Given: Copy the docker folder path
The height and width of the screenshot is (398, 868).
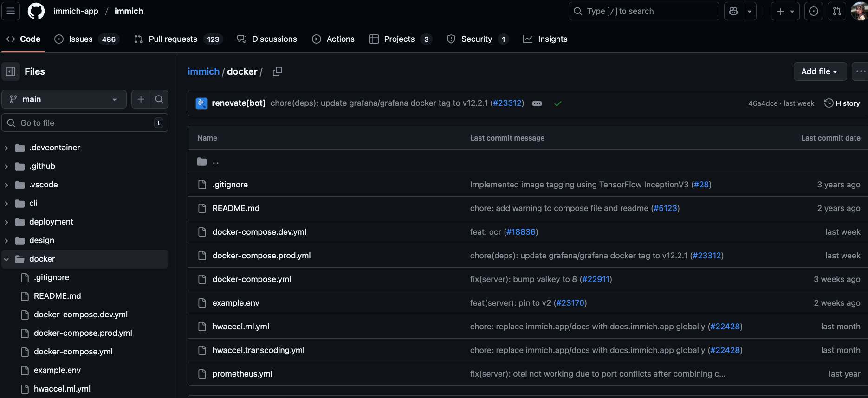Looking at the screenshot, I should pyautogui.click(x=278, y=71).
